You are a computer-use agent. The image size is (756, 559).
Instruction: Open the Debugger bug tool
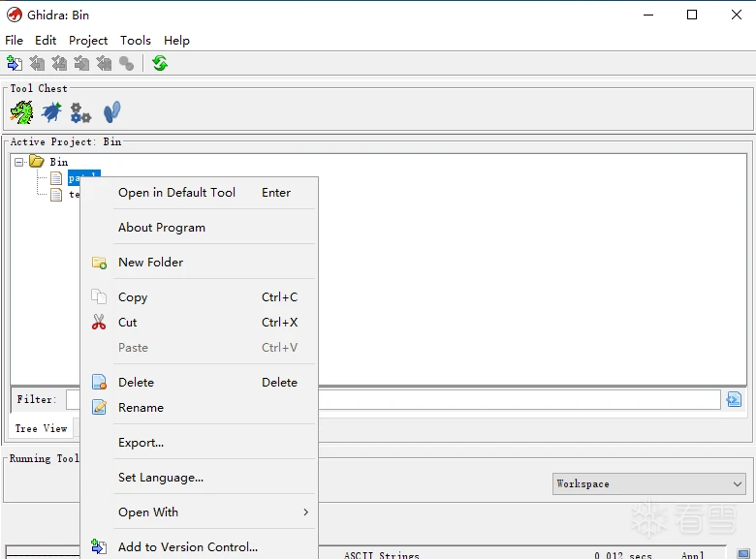point(51,112)
